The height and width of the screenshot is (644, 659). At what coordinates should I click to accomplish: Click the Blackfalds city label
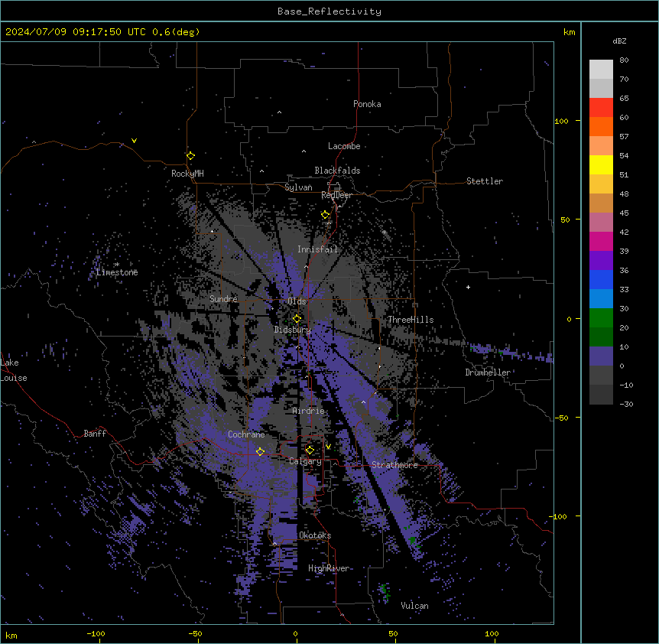tap(337, 171)
